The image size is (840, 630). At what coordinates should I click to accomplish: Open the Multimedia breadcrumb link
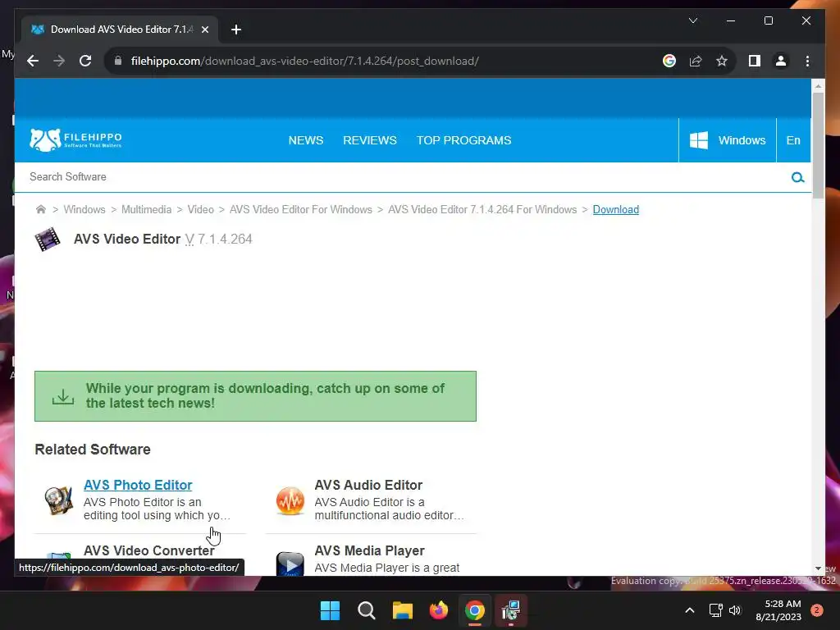146,209
